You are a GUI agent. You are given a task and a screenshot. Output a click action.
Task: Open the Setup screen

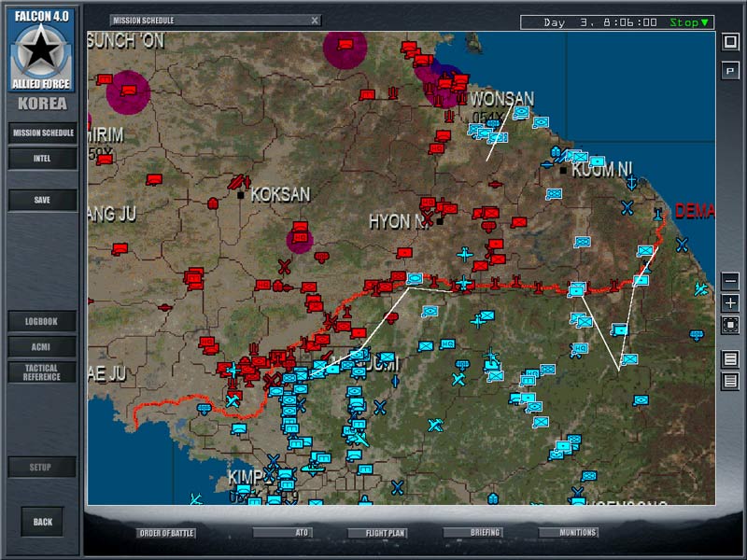point(42,468)
